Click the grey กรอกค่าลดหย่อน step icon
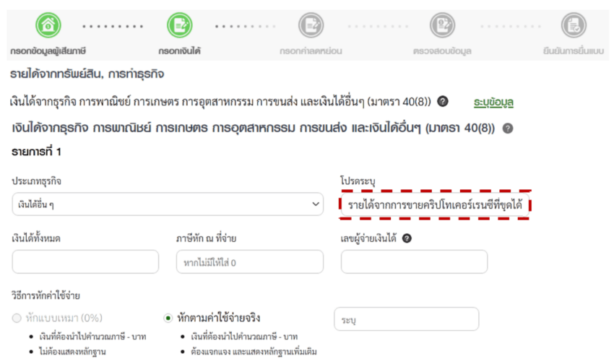 311,25
